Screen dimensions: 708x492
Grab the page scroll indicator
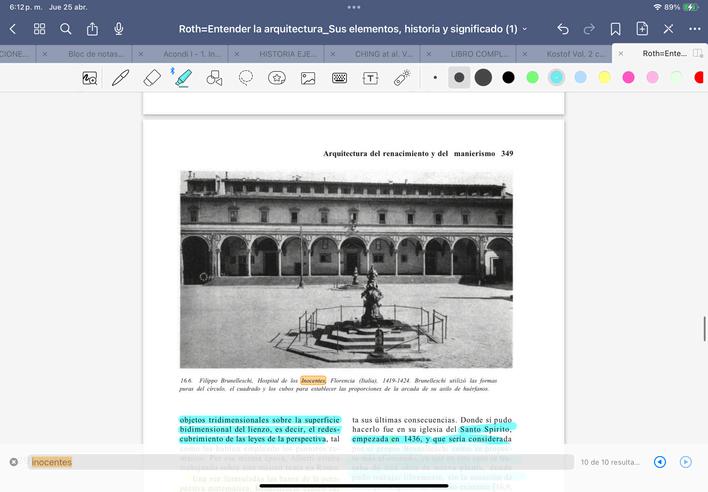coord(704,329)
